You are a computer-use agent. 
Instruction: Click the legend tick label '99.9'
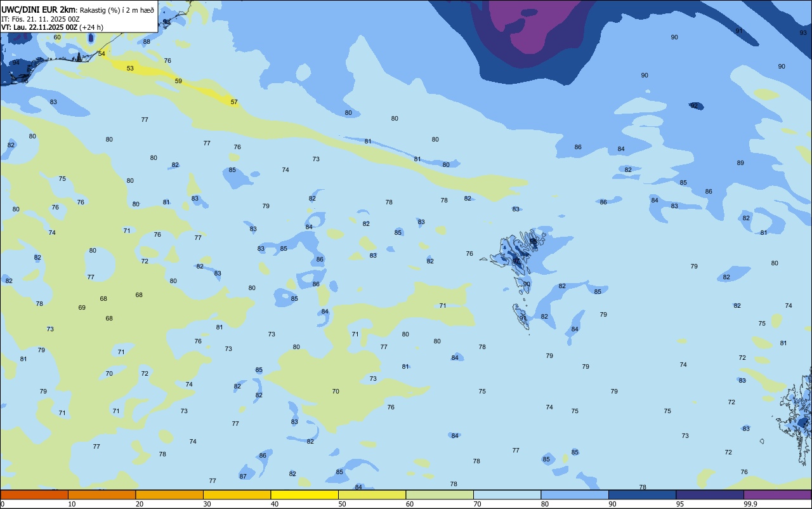point(750,504)
